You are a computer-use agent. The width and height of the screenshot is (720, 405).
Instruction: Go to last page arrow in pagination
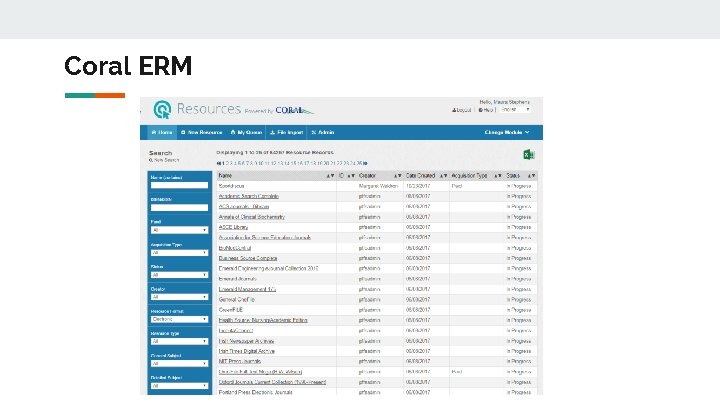(x=366, y=163)
